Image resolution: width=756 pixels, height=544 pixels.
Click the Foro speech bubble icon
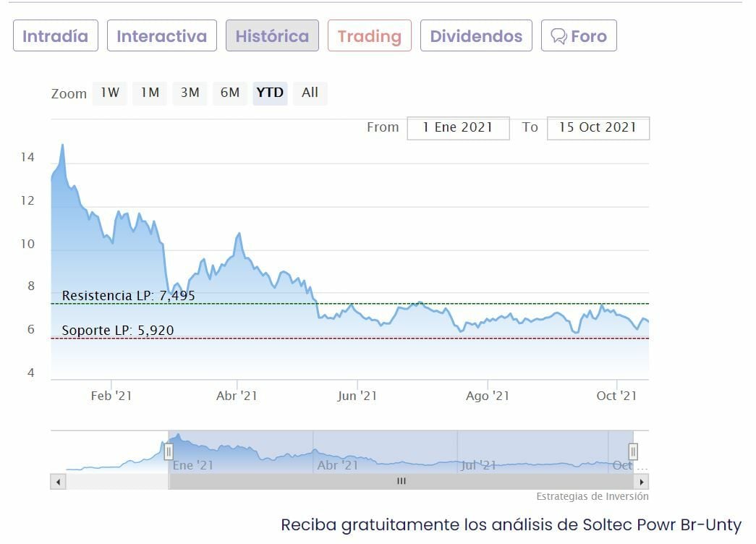tap(558, 36)
